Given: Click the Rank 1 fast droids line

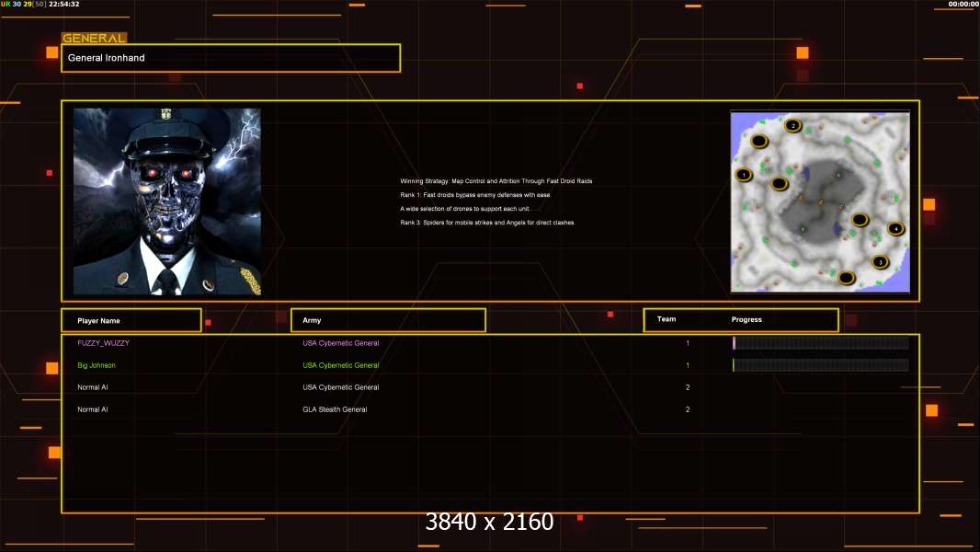Looking at the screenshot, I should (475, 195).
